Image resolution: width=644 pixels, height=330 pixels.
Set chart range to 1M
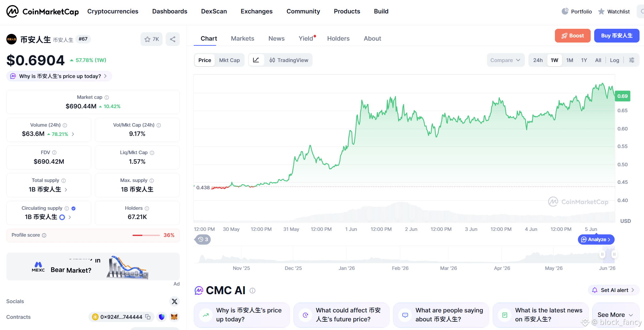coord(570,60)
